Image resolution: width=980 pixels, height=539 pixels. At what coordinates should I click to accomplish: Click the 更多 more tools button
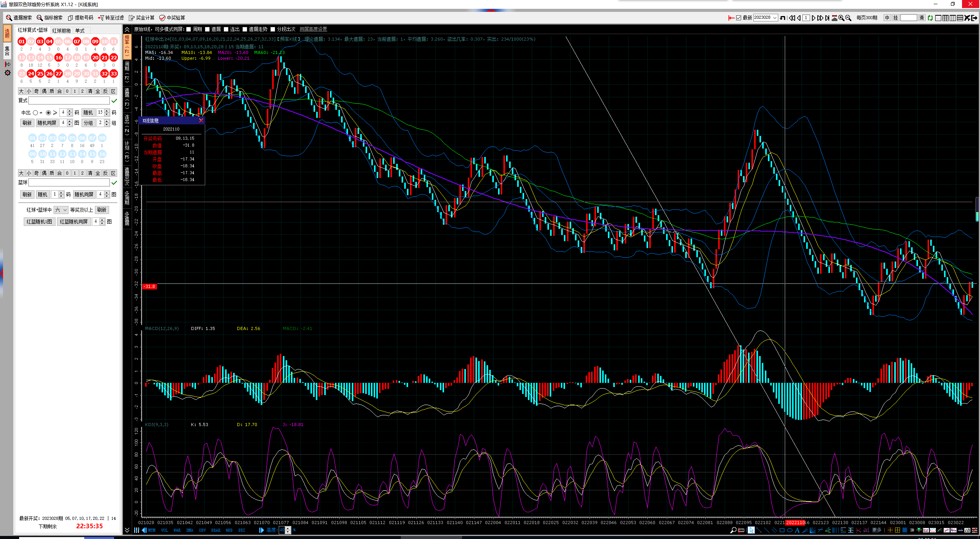point(877,530)
